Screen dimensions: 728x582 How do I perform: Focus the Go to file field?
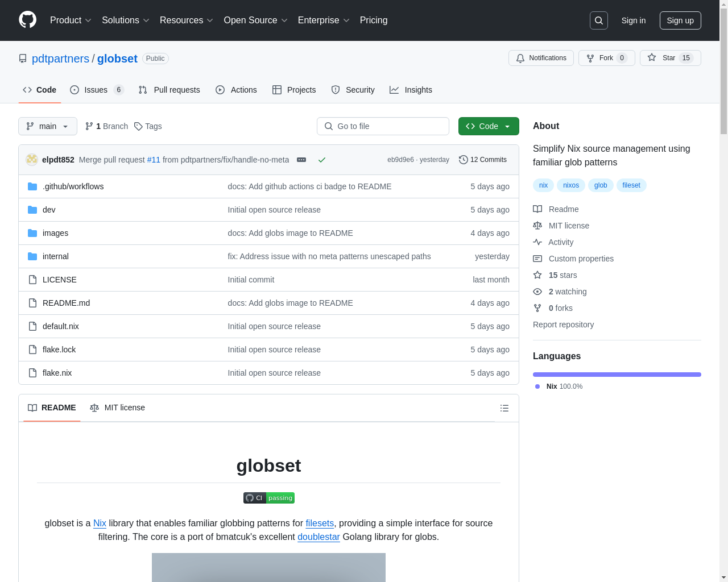coord(383,126)
